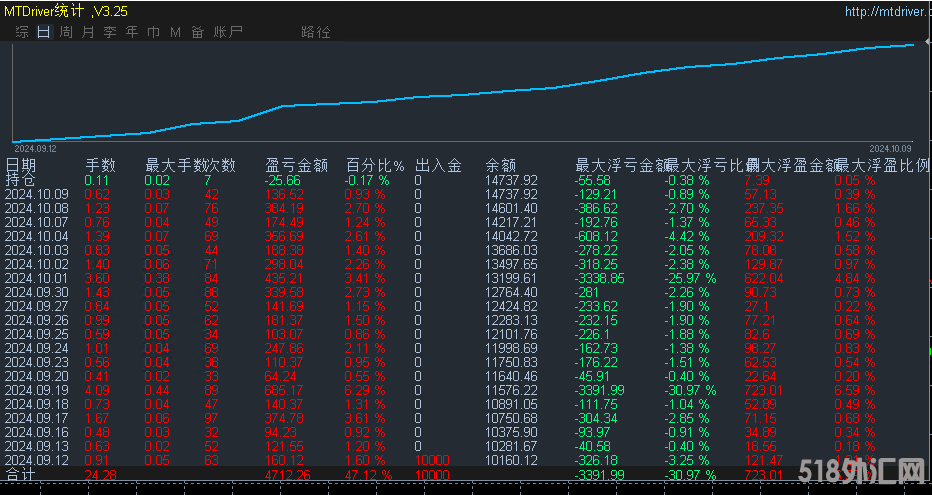Select the 年 yearly tab
This screenshot has width=932, height=495.
(131, 32)
